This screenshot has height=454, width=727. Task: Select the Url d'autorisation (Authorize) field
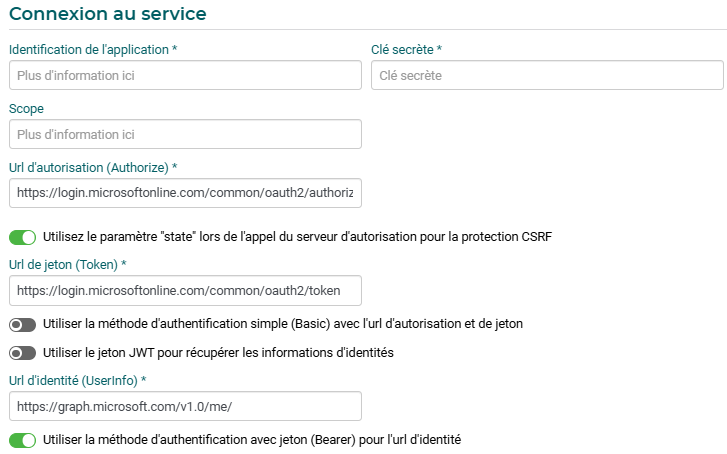tap(185, 193)
